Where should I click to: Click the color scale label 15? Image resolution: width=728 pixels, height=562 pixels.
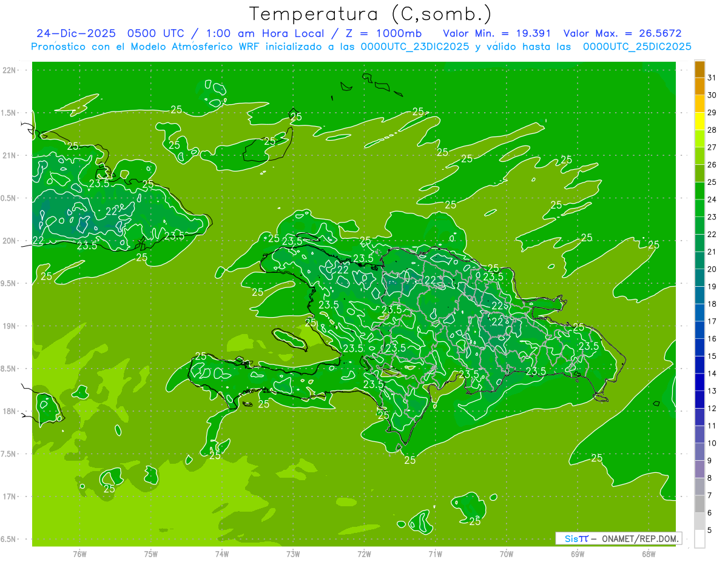[712, 356]
